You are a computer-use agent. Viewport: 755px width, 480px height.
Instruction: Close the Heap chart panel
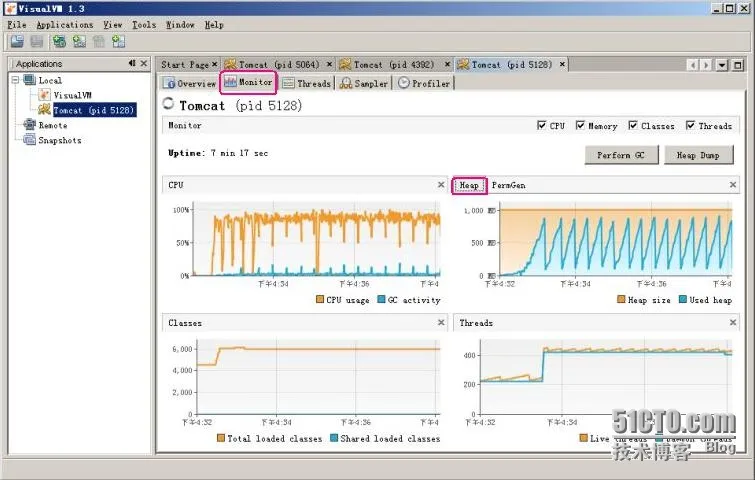(732, 184)
